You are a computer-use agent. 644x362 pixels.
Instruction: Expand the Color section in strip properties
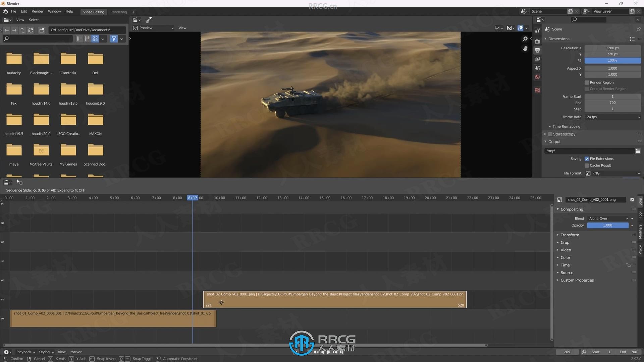pyautogui.click(x=566, y=257)
